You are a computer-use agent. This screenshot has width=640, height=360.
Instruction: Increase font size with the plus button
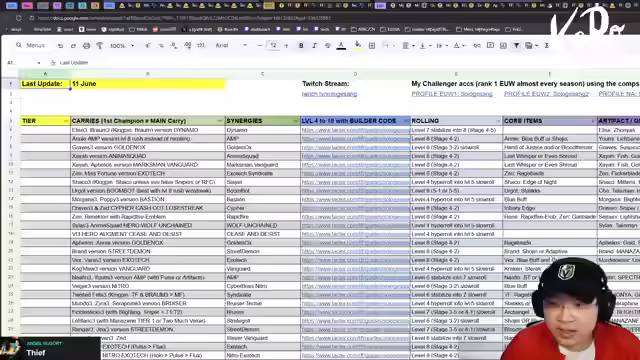pyautogui.click(x=286, y=46)
